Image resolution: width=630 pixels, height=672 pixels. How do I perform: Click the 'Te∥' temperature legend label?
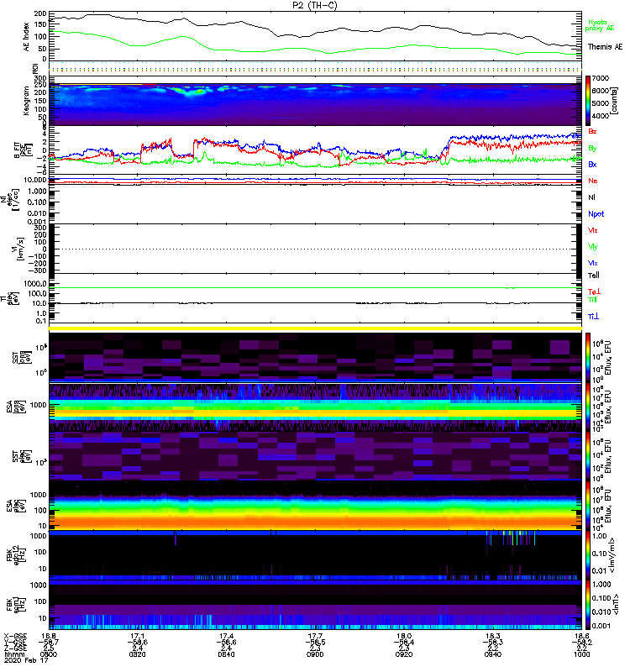594,276
